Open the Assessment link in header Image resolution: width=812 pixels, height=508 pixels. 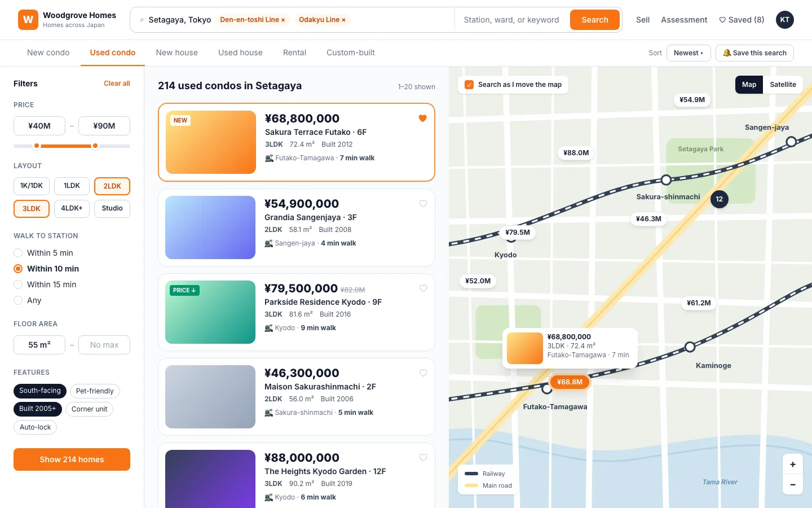[684, 20]
